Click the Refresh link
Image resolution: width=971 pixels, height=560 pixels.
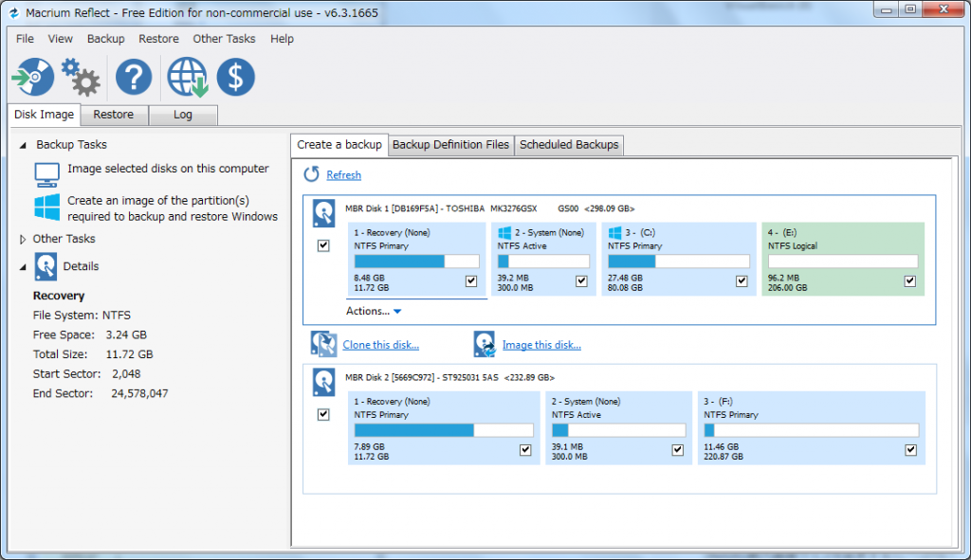(343, 175)
